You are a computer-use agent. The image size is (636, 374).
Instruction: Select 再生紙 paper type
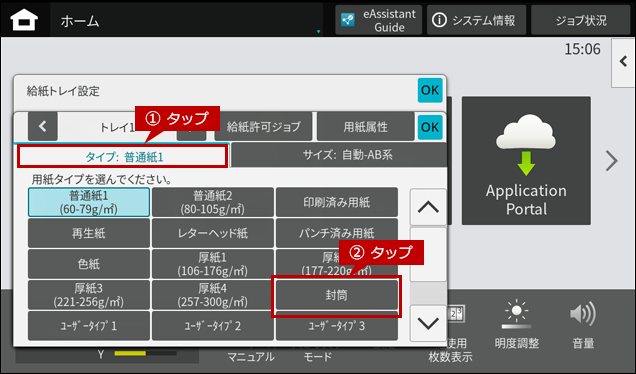tap(89, 233)
